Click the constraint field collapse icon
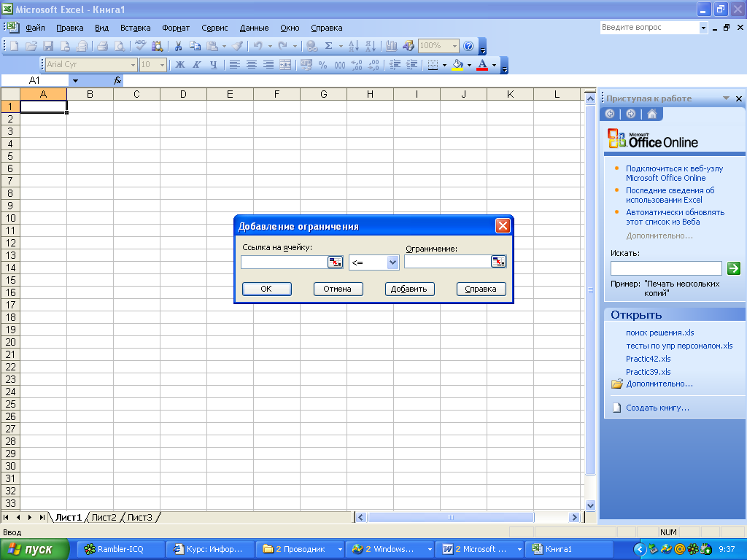This screenshot has height=560, width=747. coord(498,262)
